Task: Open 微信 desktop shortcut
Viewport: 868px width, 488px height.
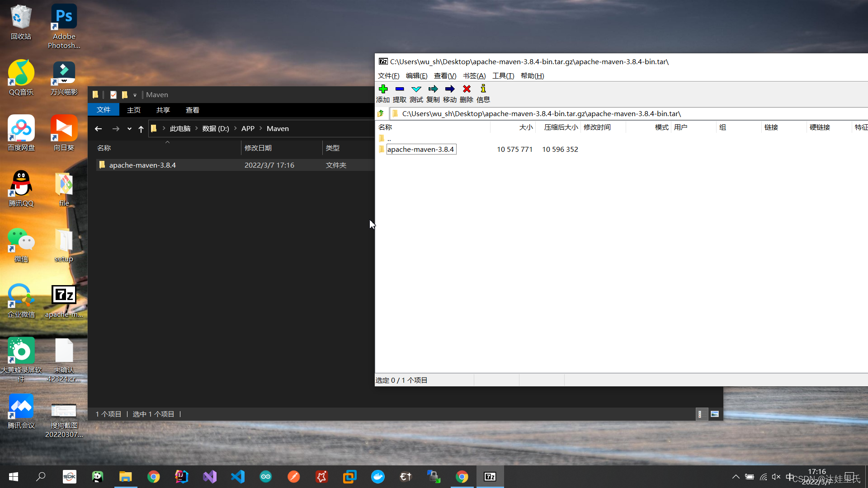Action: [x=21, y=244]
